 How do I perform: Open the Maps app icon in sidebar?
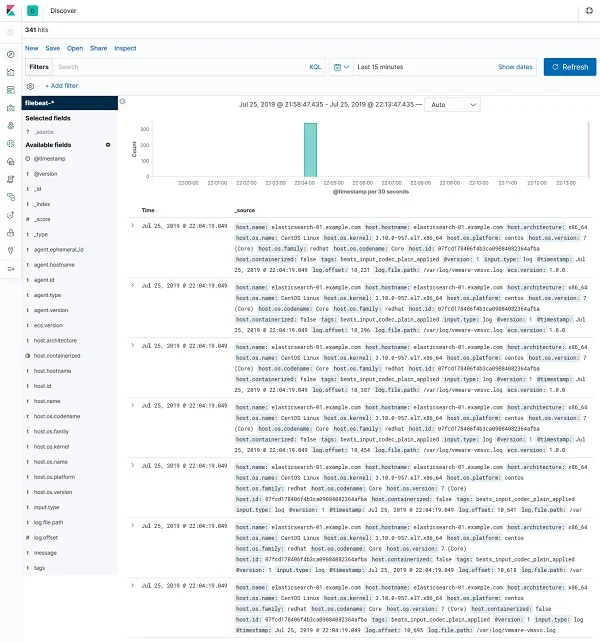tap(11, 126)
